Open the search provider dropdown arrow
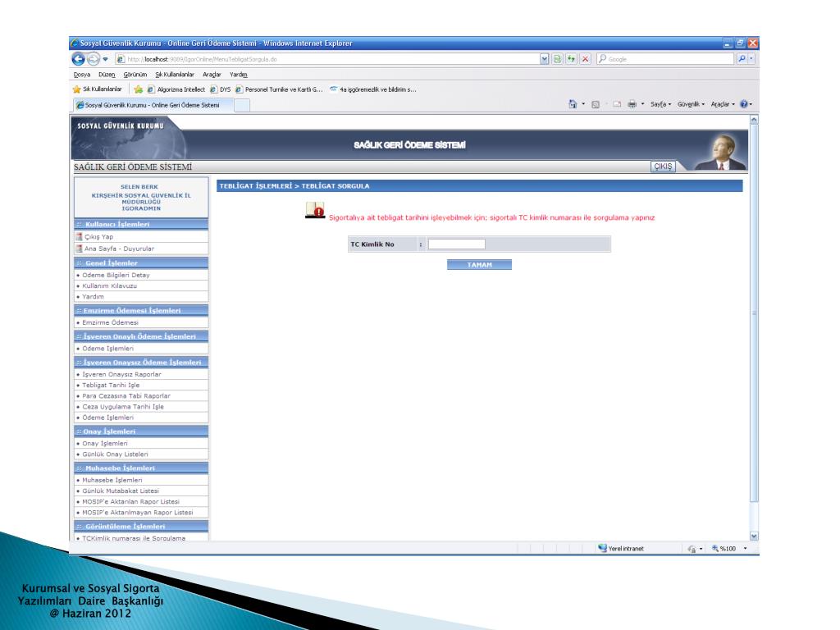 pos(751,59)
